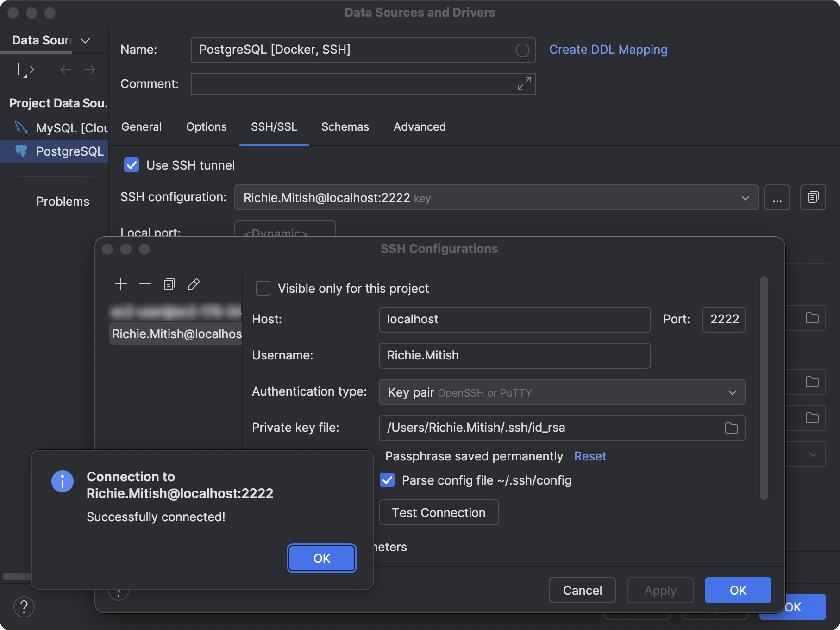Open the SSH configuration dropdown

(745, 197)
